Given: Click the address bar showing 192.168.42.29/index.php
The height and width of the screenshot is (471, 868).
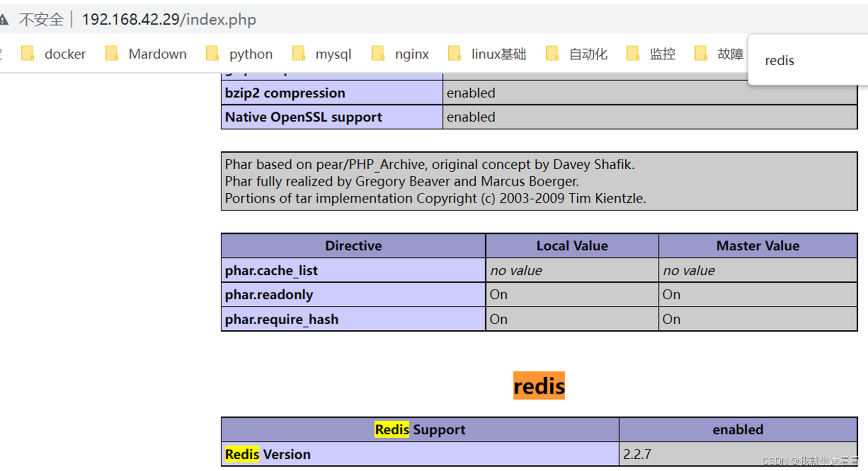Looking at the screenshot, I should [170, 19].
